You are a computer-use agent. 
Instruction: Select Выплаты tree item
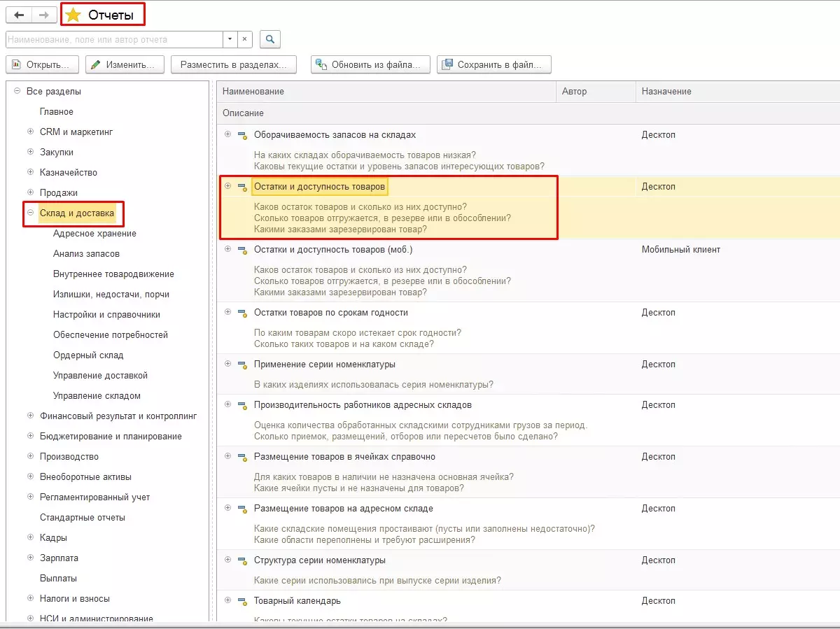pyautogui.click(x=58, y=578)
